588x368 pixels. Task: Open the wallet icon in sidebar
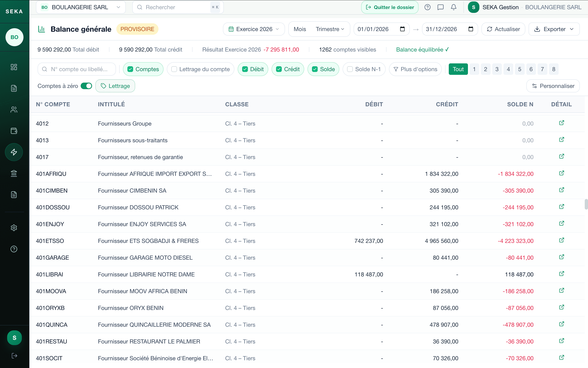[14, 131]
